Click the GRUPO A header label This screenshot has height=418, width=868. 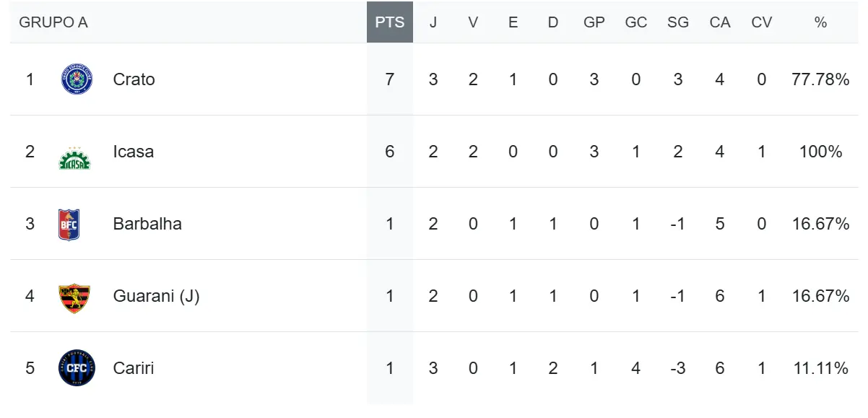coord(53,22)
